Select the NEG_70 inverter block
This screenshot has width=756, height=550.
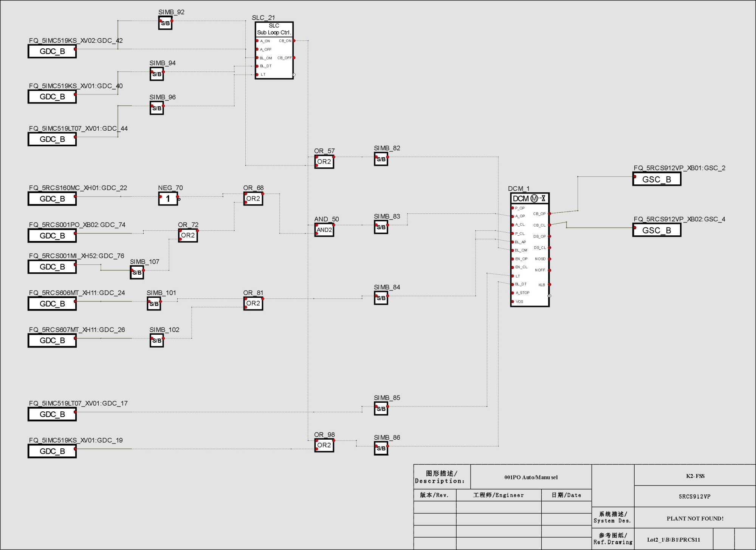[168, 199]
